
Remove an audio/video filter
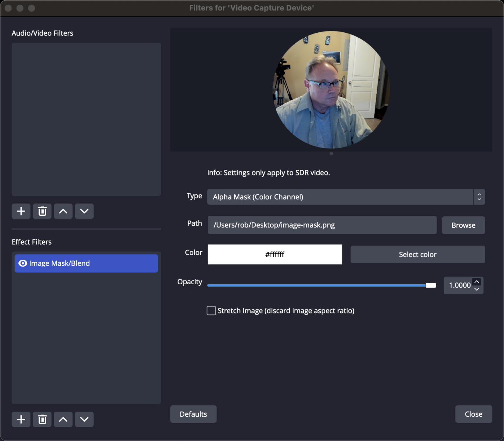pyautogui.click(x=42, y=211)
